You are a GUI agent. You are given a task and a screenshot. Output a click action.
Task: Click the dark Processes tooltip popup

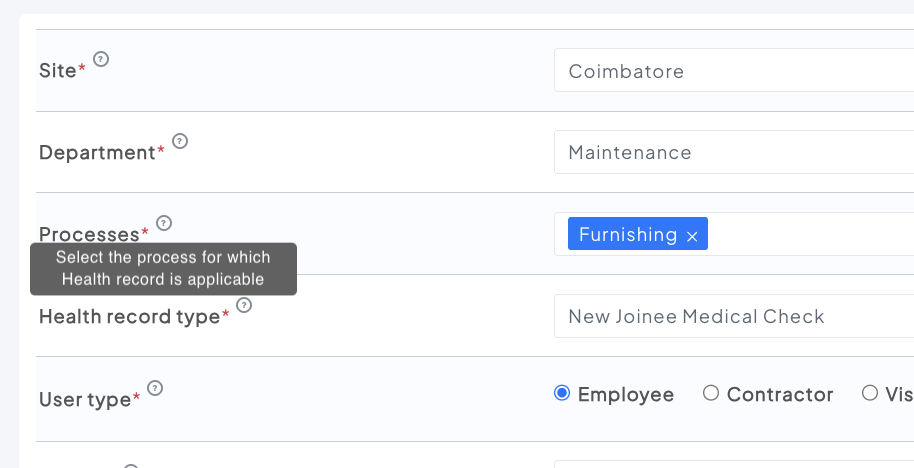pyautogui.click(x=163, y=269)
